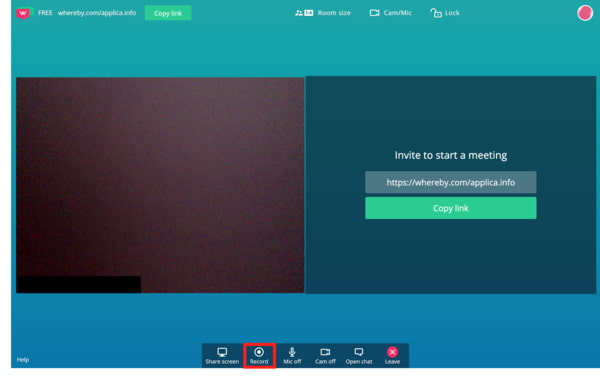Click the large green Copy link button
The image size is (600, 381).
(451, 208)
